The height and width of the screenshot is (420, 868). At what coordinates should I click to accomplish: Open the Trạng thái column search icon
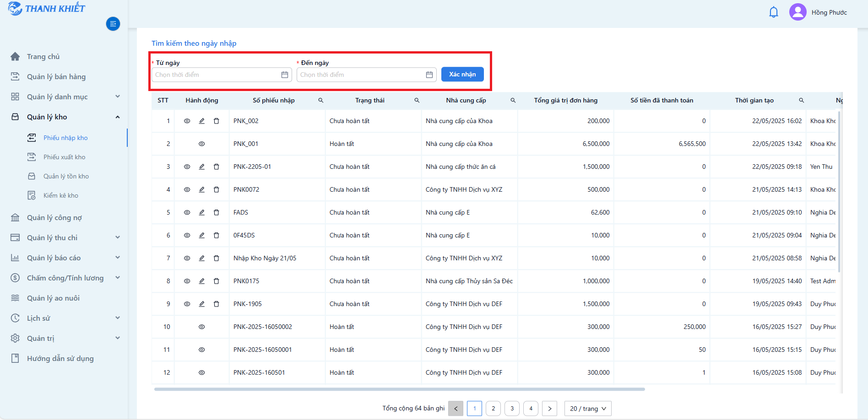[x=417, y=100]
